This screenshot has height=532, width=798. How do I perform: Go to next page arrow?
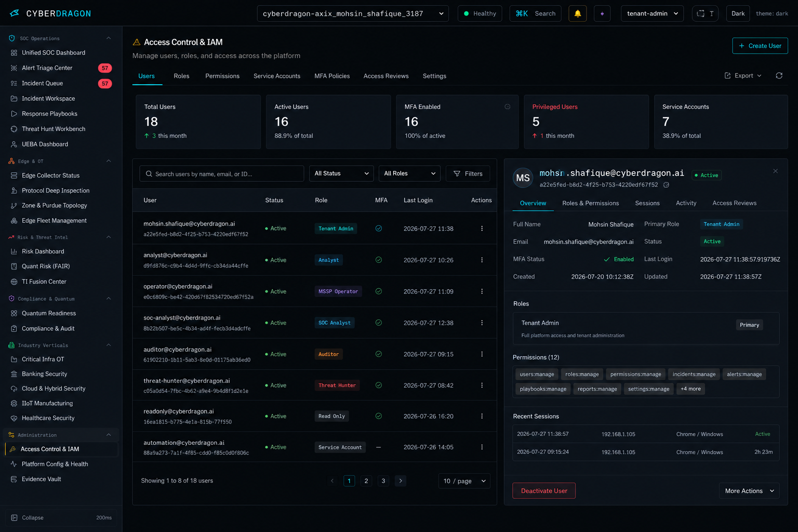click(x=401, y=481)
